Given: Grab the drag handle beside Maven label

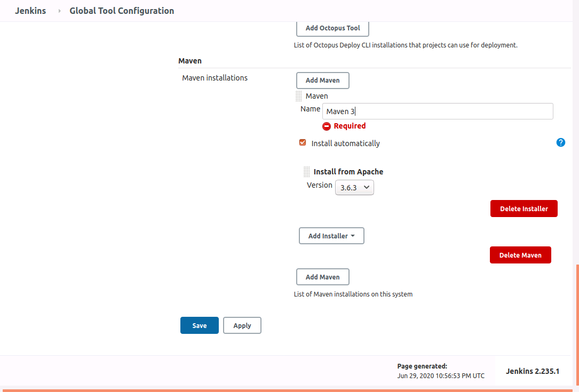Looking at the screenshot, I should pyautogui.click(x=299, y=96).
